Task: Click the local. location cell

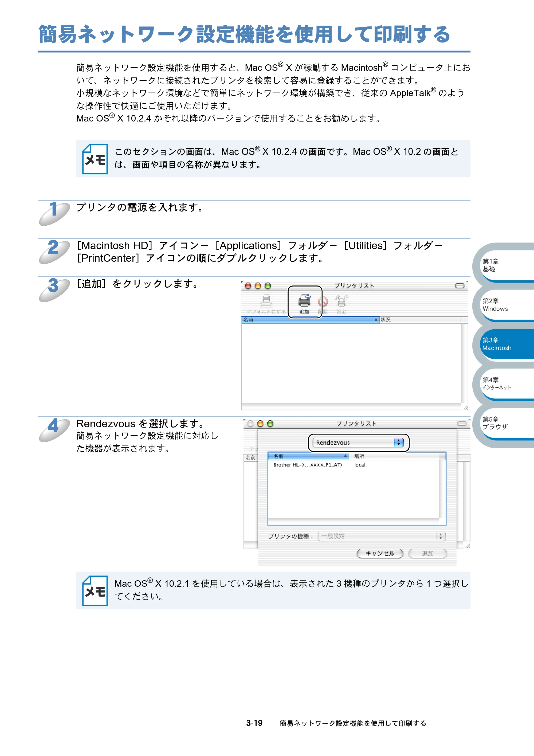Action: [x=360, y=465]
